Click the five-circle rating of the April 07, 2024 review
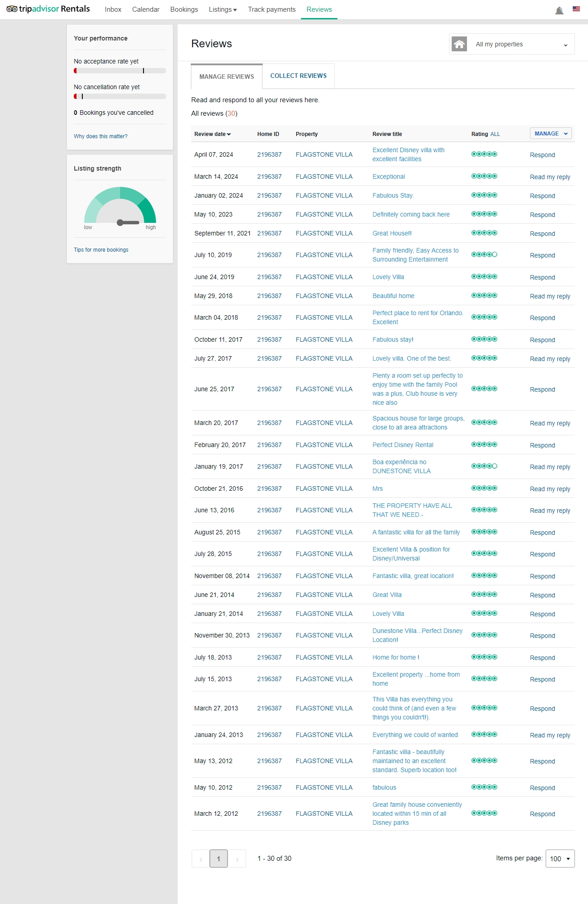588x904 pixels. [x=484, y=154]
